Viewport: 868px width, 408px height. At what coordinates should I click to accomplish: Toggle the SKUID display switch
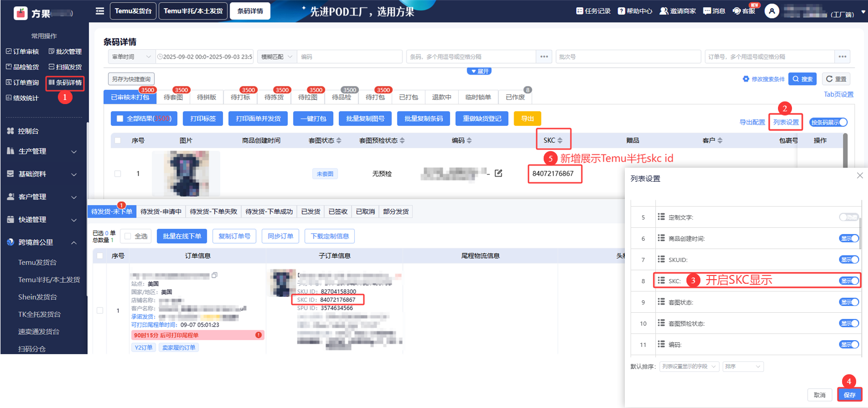point(849,259)
